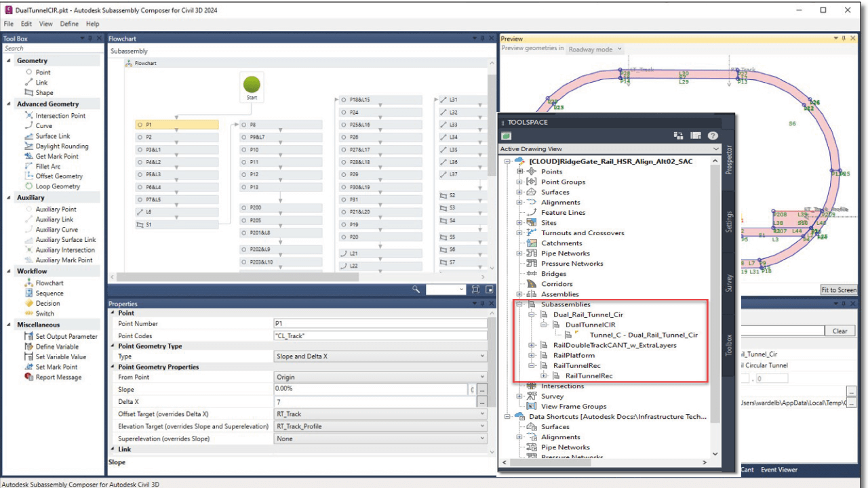Collapse the Geometry section in Tool Box
The height and width of the screenshot is (488, 868).
click(9, 60)
